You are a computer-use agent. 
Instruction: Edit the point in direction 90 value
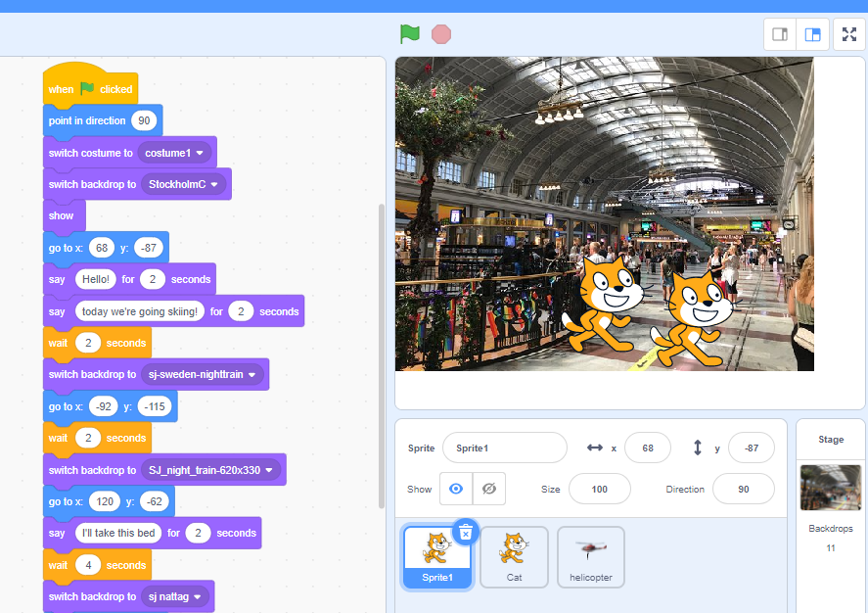(144, 120)
